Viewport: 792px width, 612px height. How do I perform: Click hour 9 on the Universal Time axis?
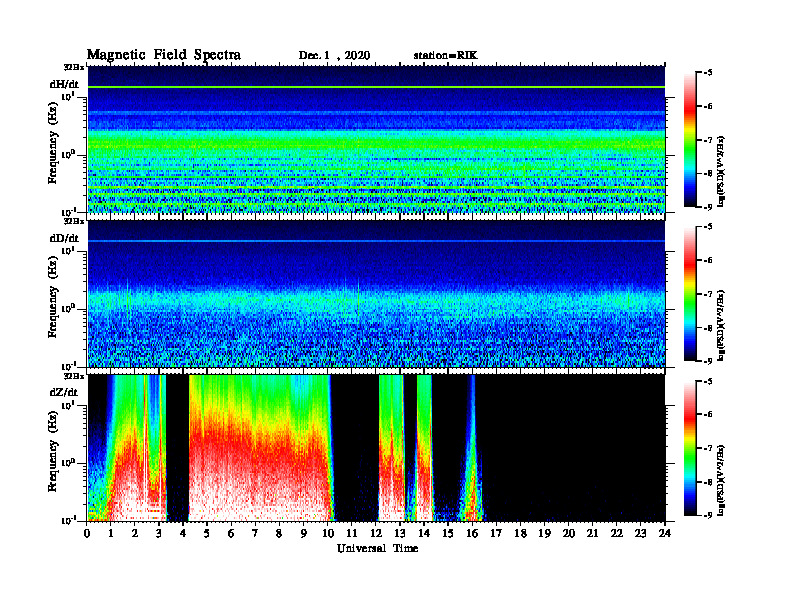click(304, 534)
